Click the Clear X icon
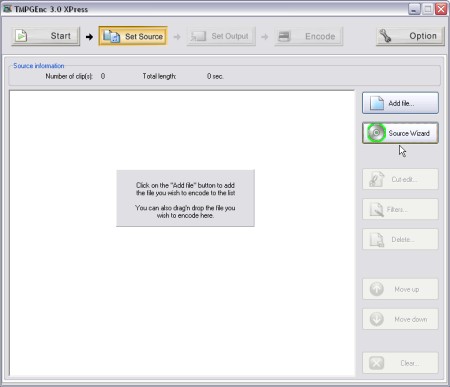450x387 pixels. [x=377, y=363]
